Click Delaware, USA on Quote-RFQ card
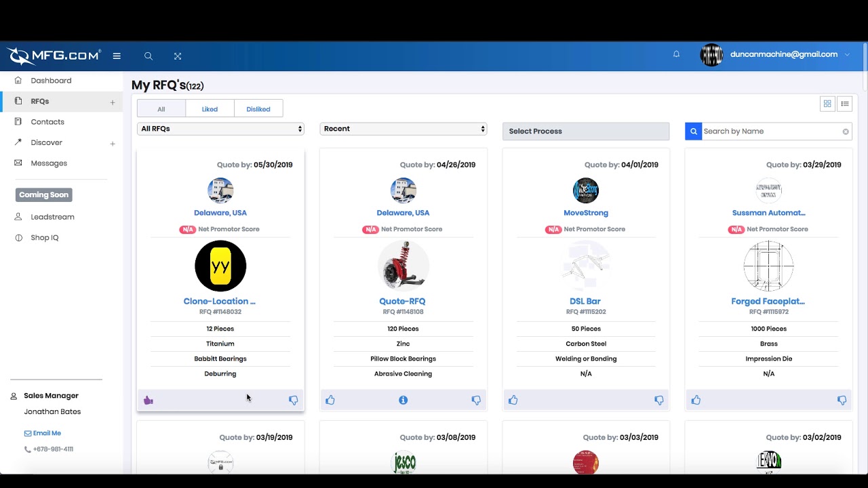868x488 pixels. (x=403, y=213)
